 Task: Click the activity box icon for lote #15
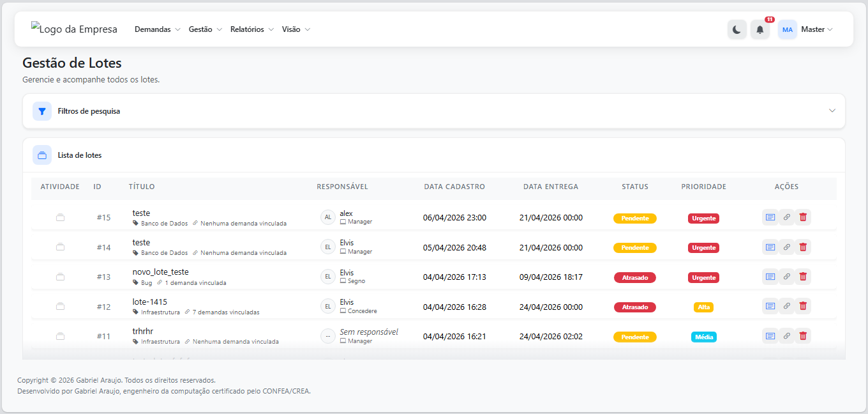pyautogui.click(x=60, y=217)
